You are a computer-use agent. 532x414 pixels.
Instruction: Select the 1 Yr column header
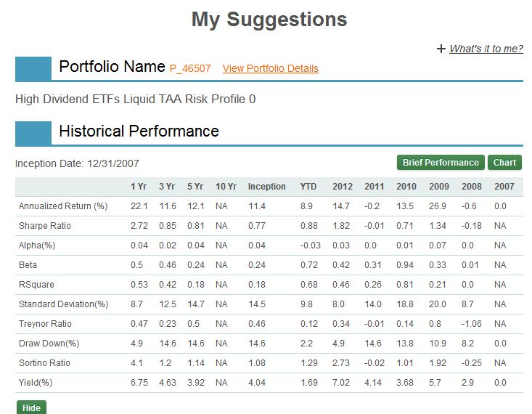139,187
